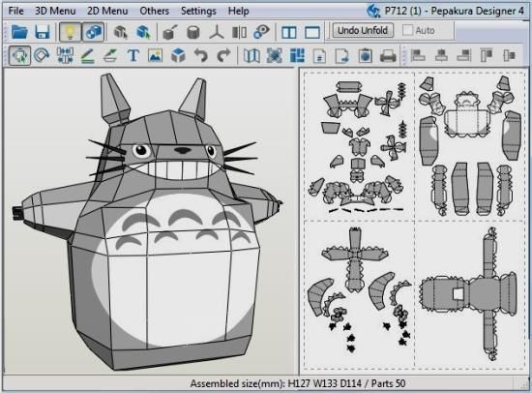Click the folded map pattern icon
This screenshot has height=393, width=532.
point(251,56)
